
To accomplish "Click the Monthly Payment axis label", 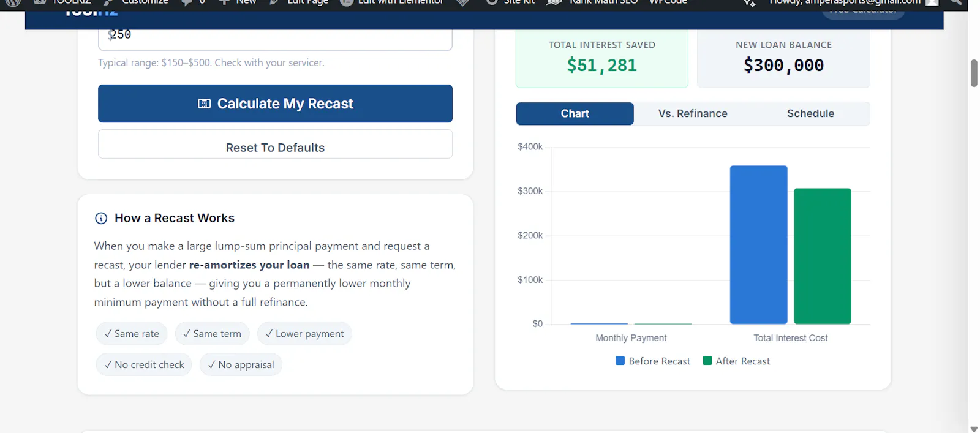I will pyautogui.click(x=631, y=338).
